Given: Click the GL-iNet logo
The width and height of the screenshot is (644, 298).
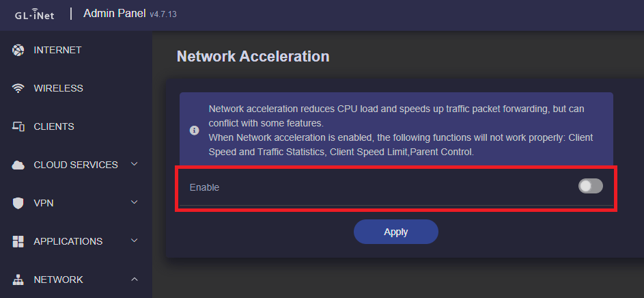Looking at the screenshot, I should click(35, 14).
